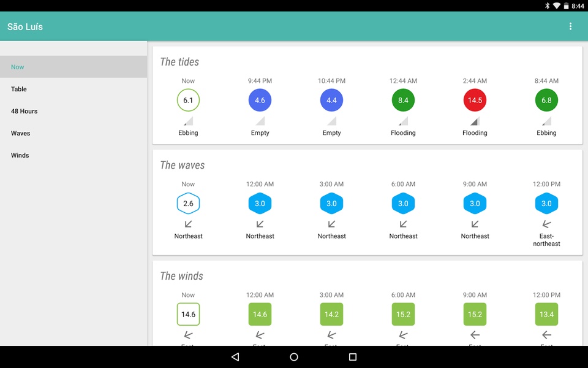The image size is (588, 368).
Task: Tap the wave direction arrow under 12:00 PM
Action: 546,224
